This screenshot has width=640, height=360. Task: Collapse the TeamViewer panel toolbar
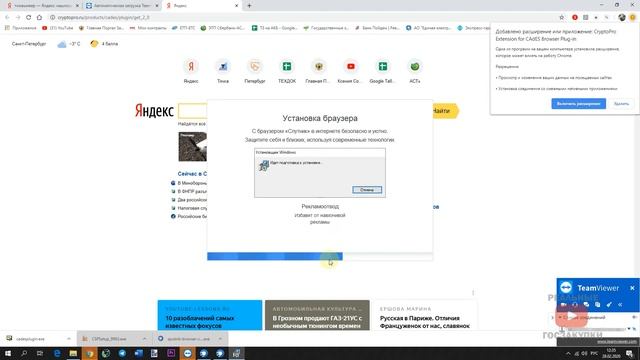[620, 304]
